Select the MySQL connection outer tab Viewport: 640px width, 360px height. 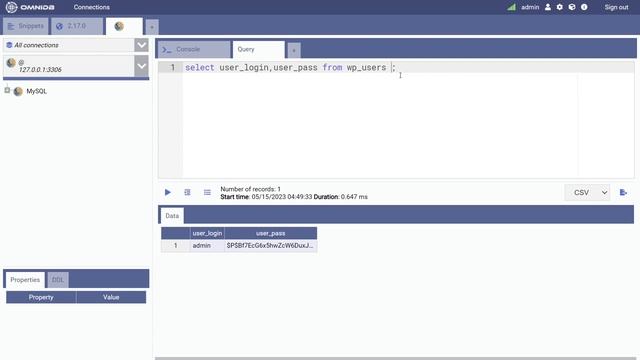(124, 26)
